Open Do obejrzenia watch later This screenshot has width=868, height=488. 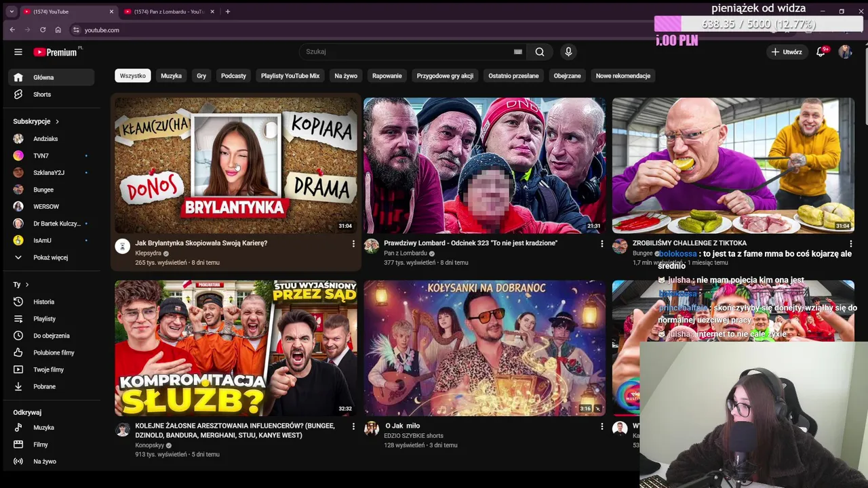tap(52, 335)
